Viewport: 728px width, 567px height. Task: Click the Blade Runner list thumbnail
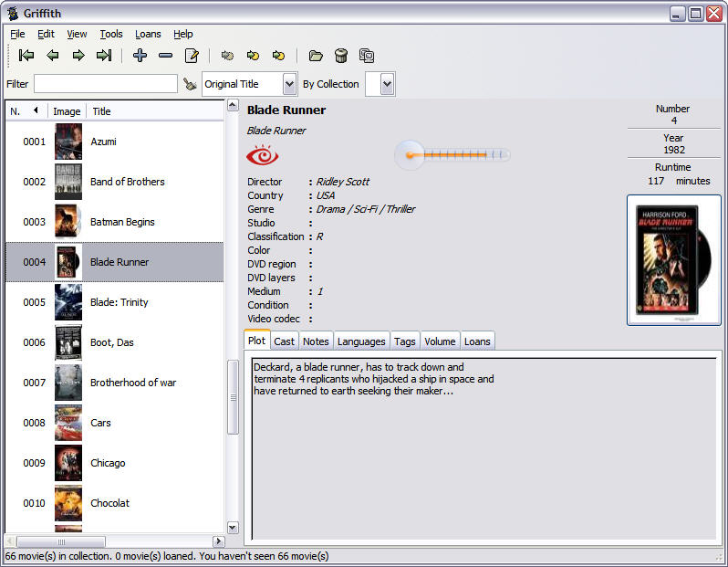click(68, 262)
